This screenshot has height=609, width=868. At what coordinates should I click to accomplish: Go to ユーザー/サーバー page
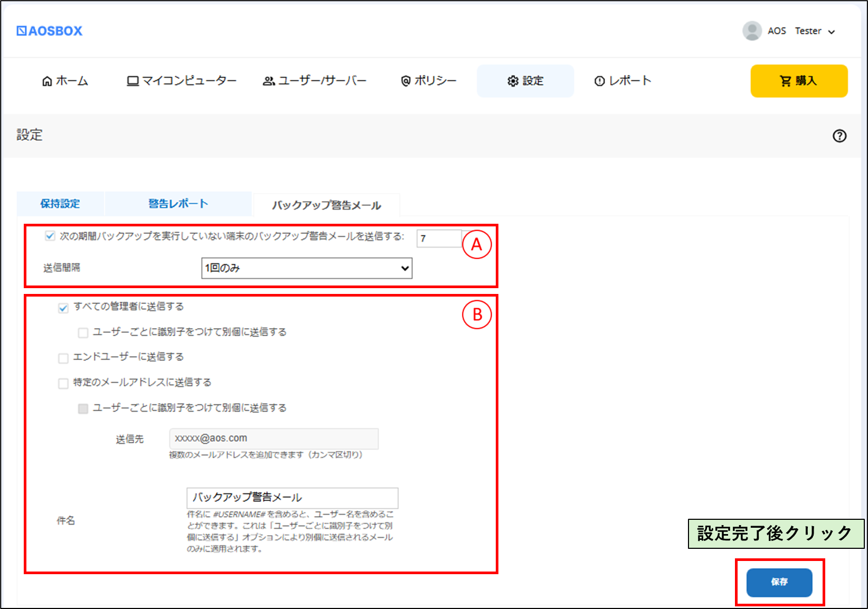tap(315, 81)
